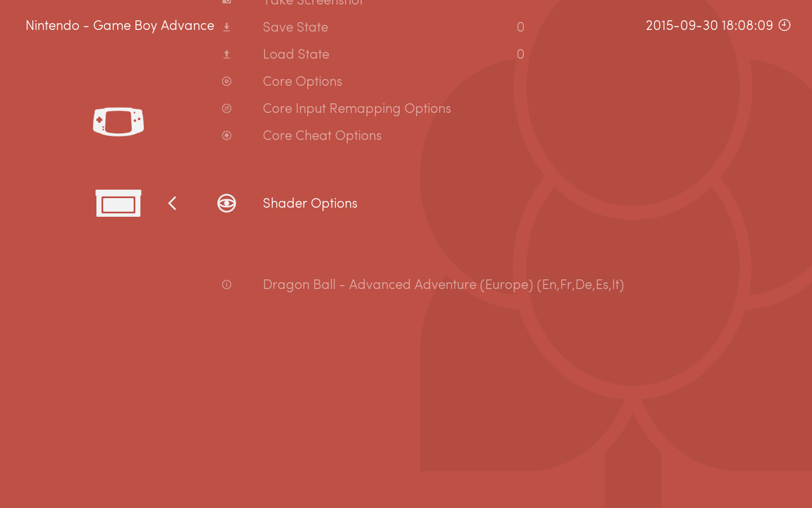Open the Save State menu entry
Screen dimensions: 812x508
(295, 27)
